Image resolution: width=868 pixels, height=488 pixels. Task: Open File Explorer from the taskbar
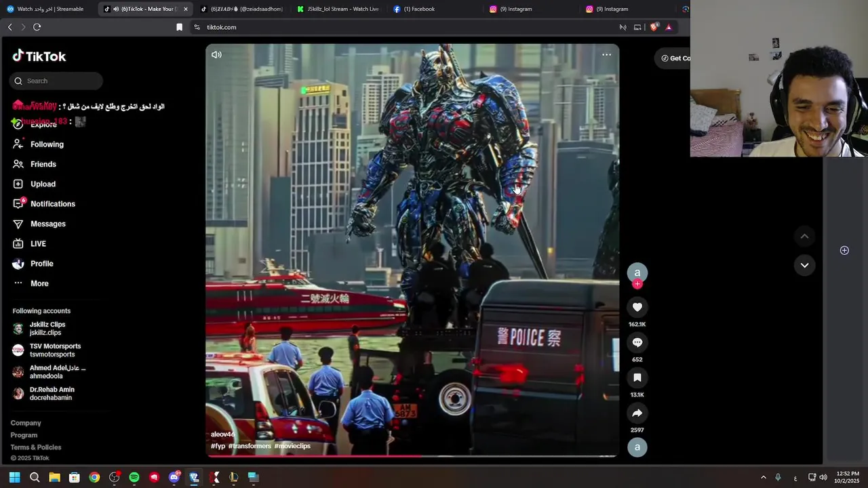click(54, 477)
